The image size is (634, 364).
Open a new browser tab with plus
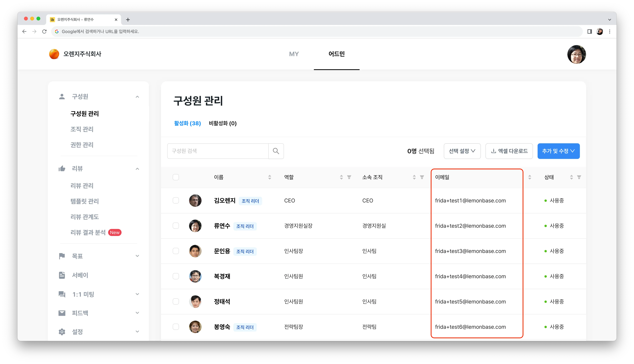click(x=128, y=19)
